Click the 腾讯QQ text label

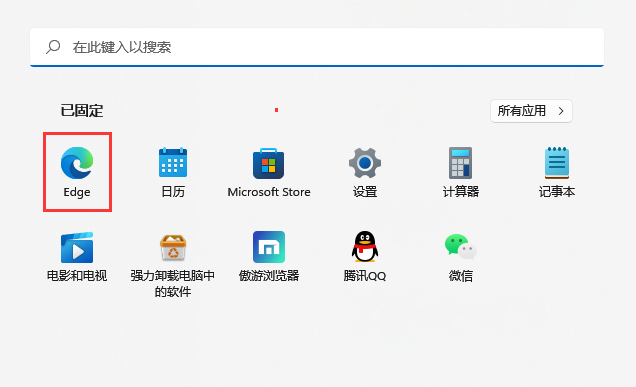tap(365, 276)
